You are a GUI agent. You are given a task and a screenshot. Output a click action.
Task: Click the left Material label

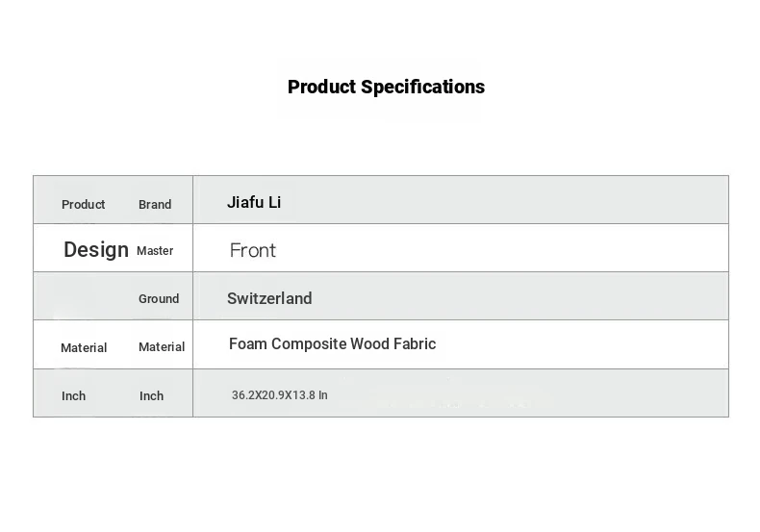click(84, 348)
